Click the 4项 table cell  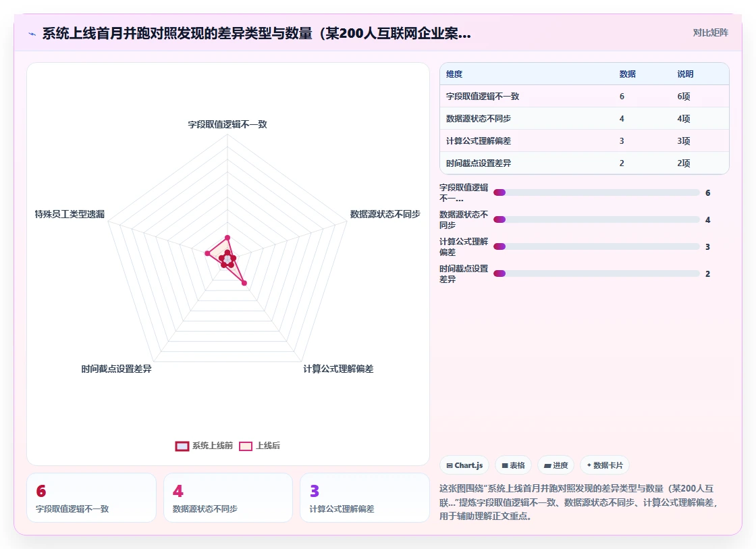click(684, 119)
